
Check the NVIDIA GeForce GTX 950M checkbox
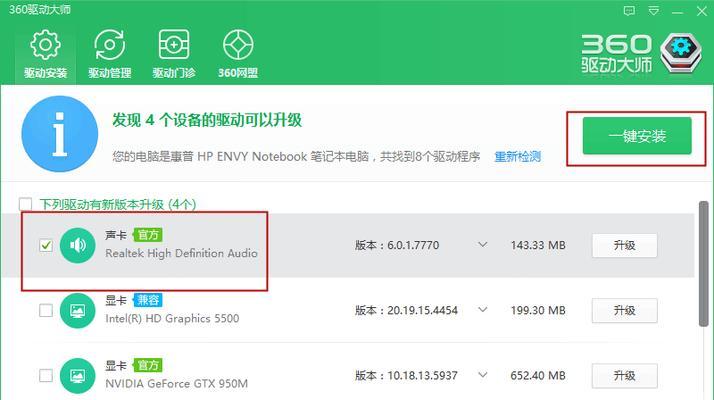[x=46, y=376]
